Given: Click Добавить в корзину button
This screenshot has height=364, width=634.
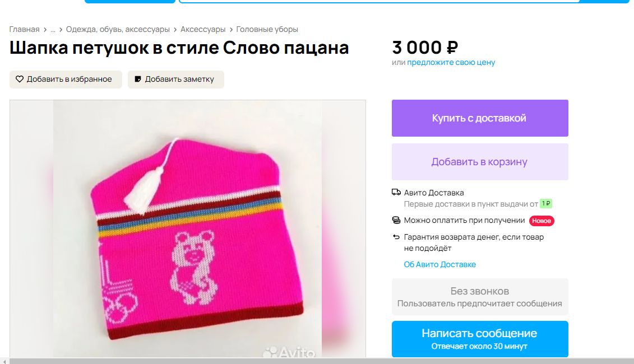Looking at the screenshot, I should click(x=480, y=162).
